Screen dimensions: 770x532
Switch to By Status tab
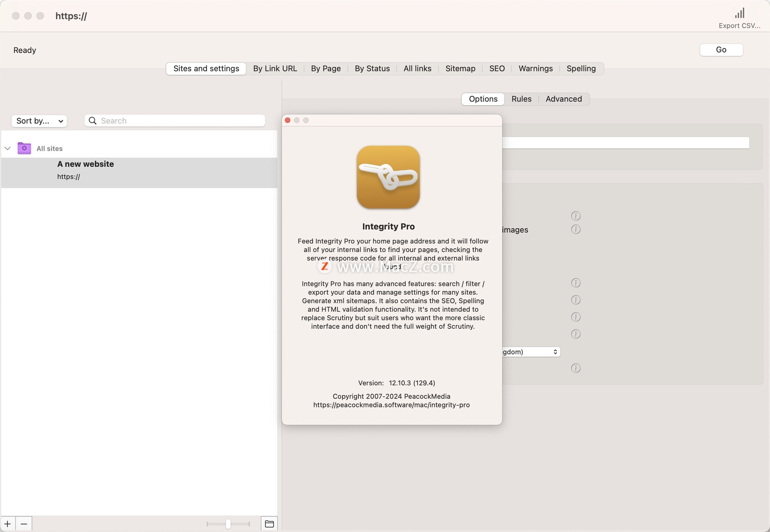[x=372, y=69]
